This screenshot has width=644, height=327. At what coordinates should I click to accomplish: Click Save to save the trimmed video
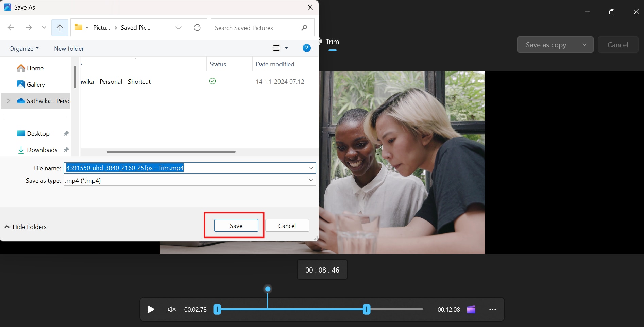(236, 226)
